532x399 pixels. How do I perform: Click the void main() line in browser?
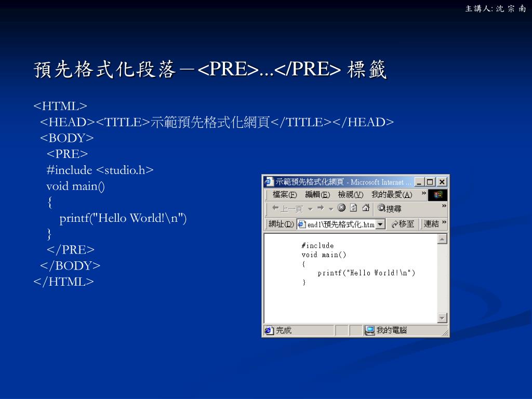324,255
